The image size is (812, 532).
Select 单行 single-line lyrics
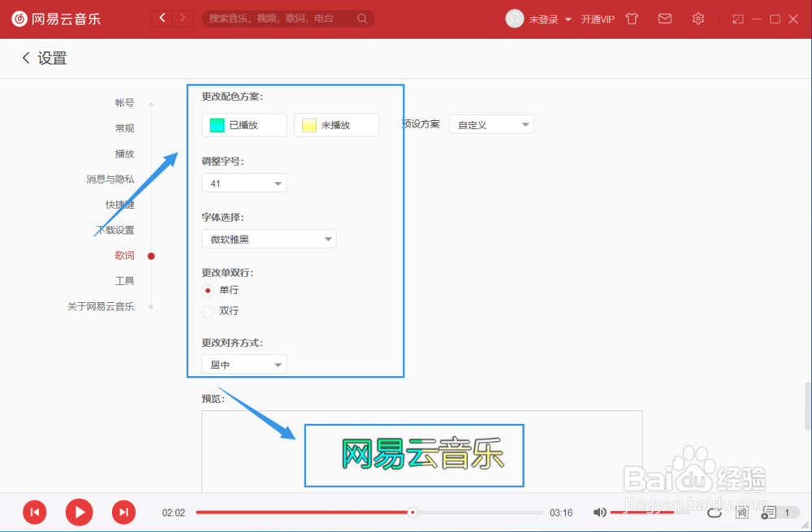pos(208,291)
